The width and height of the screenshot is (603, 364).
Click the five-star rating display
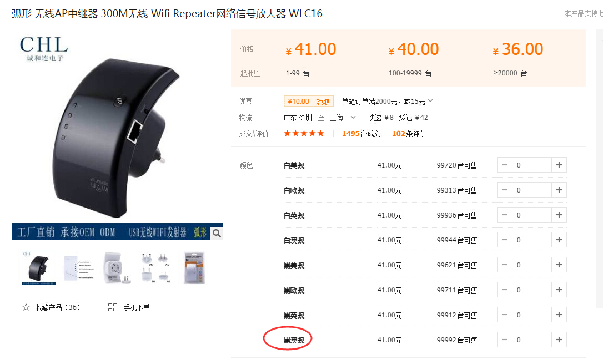[304, 134]
